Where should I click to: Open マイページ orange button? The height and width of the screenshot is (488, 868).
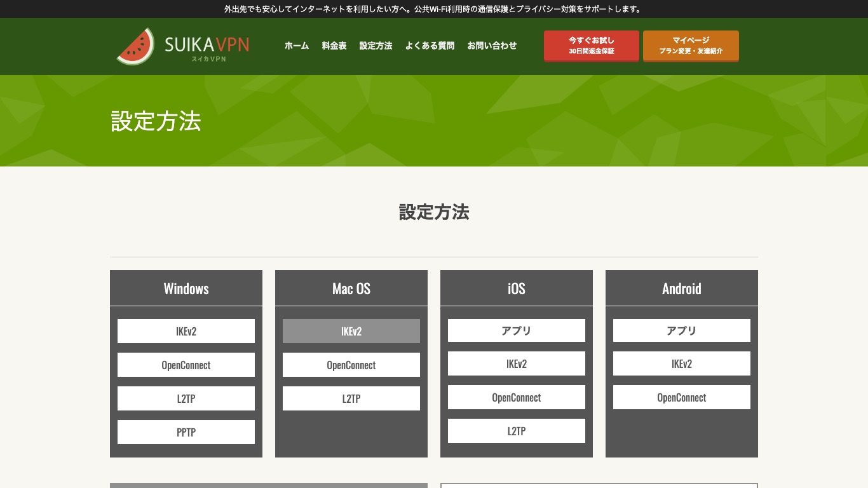[x=691, y=46]
